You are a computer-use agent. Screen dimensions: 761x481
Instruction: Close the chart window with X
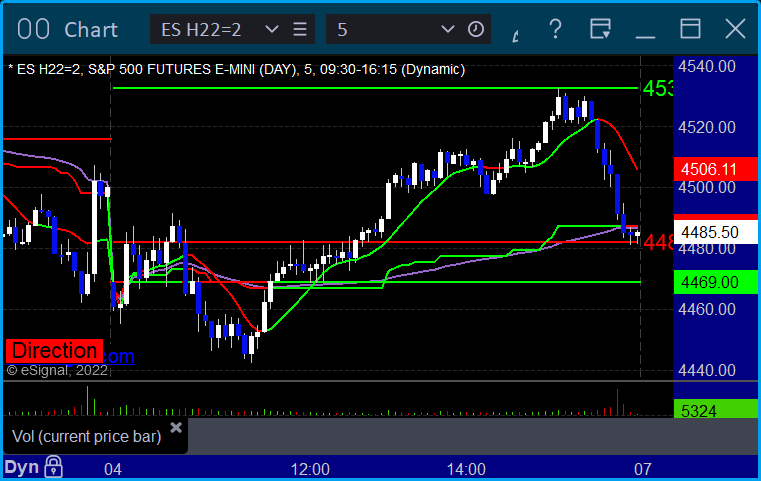(x=735, y=29)
